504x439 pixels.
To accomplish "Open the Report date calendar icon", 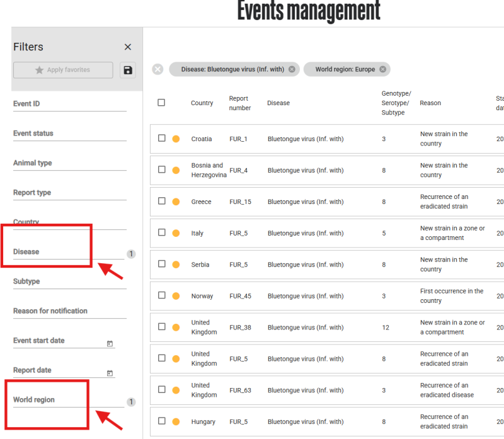I will click(x=110, y=373).
